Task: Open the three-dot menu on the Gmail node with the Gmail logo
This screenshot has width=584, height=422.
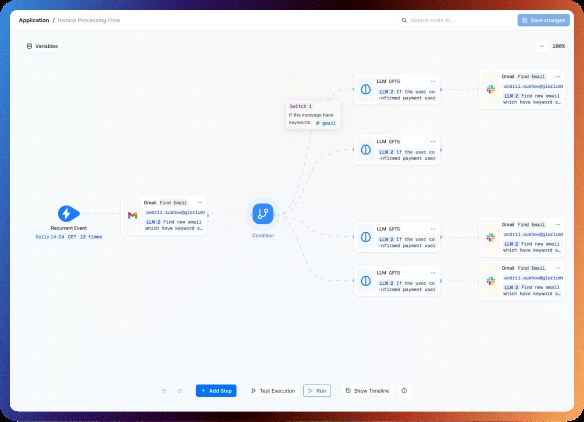Action: (x=200, y=203)
